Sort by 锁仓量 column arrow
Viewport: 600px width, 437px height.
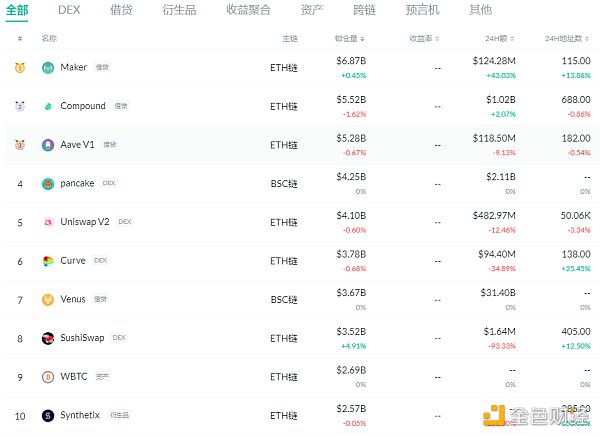(362, 39)
